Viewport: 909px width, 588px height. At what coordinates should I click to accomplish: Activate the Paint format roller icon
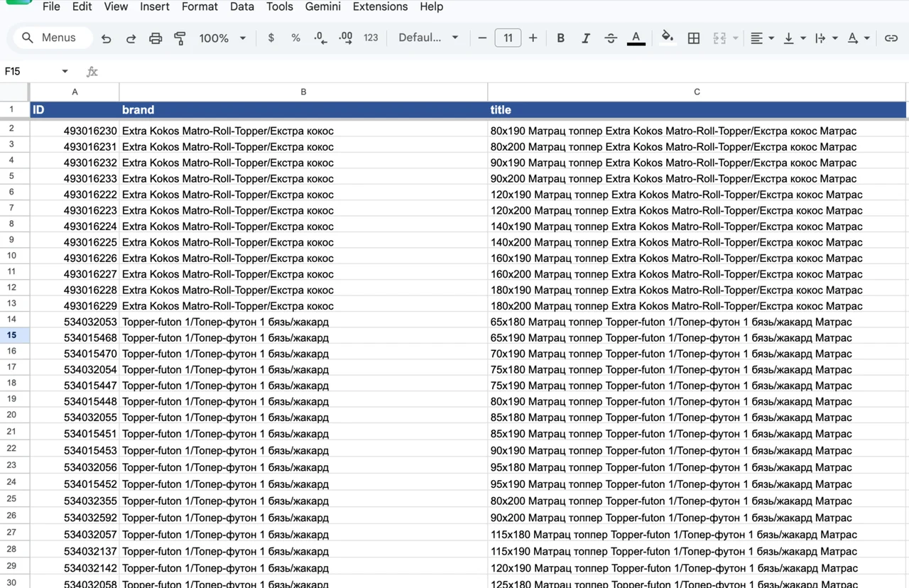180,38
